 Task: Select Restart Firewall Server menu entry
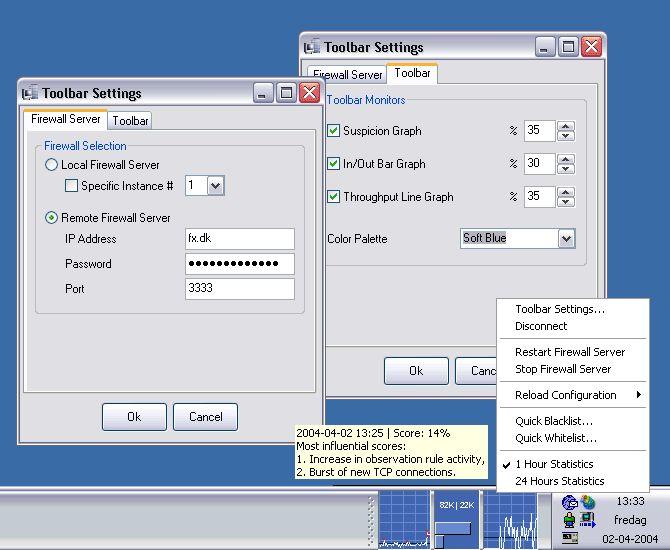coord(570,352)
